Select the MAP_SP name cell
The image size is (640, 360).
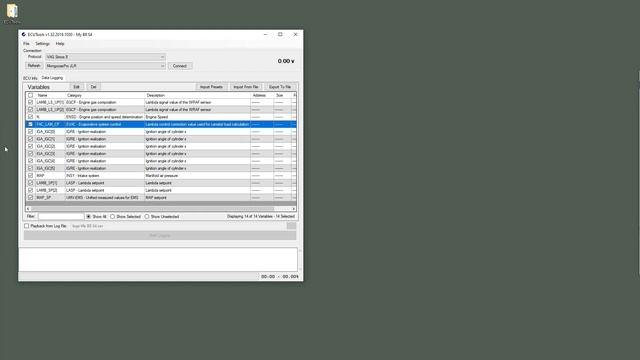click(50, 198)
